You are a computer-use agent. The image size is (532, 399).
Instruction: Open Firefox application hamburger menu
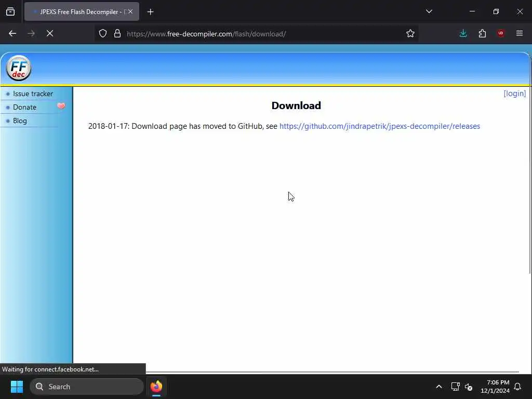[x=520, y=34]
